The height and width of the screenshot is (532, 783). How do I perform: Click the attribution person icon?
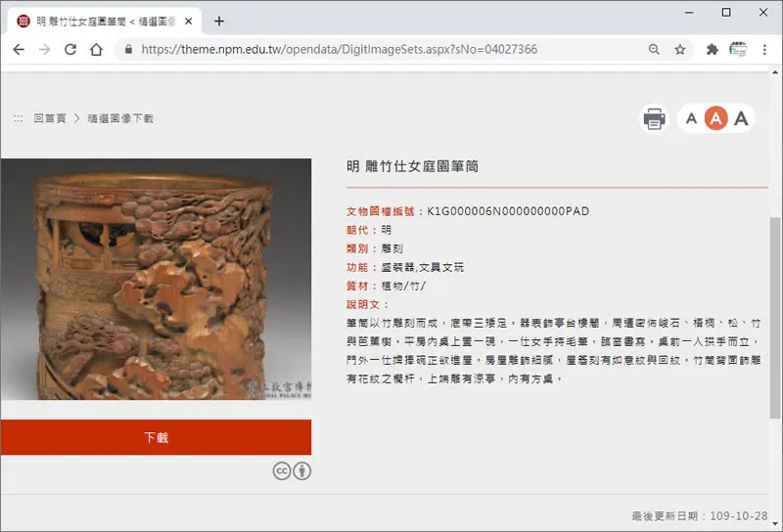(x=302, y=471)
